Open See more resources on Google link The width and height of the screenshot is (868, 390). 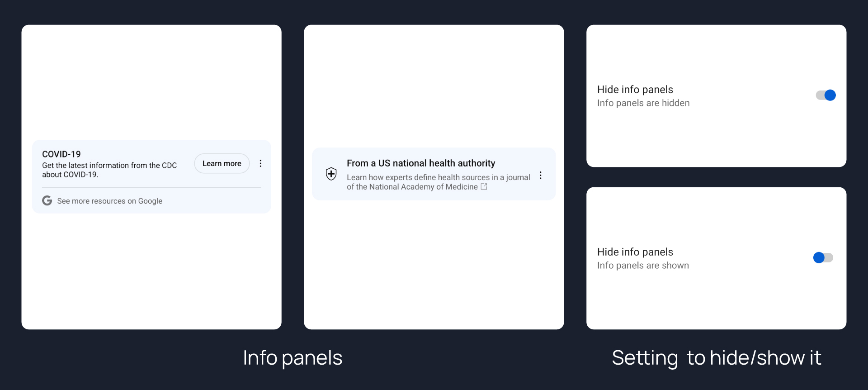pyautogui.click(x=109, y=201)
